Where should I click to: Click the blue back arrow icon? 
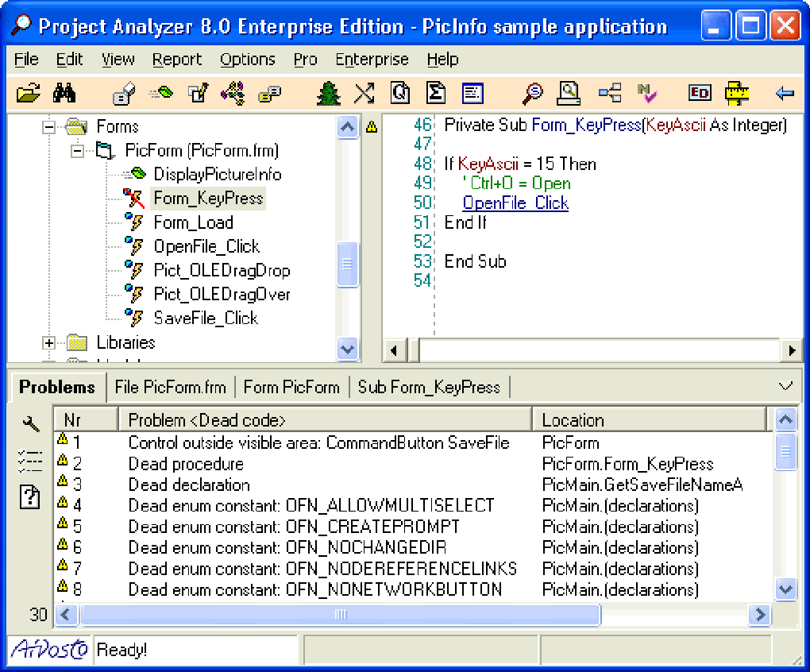pos(785,94)
